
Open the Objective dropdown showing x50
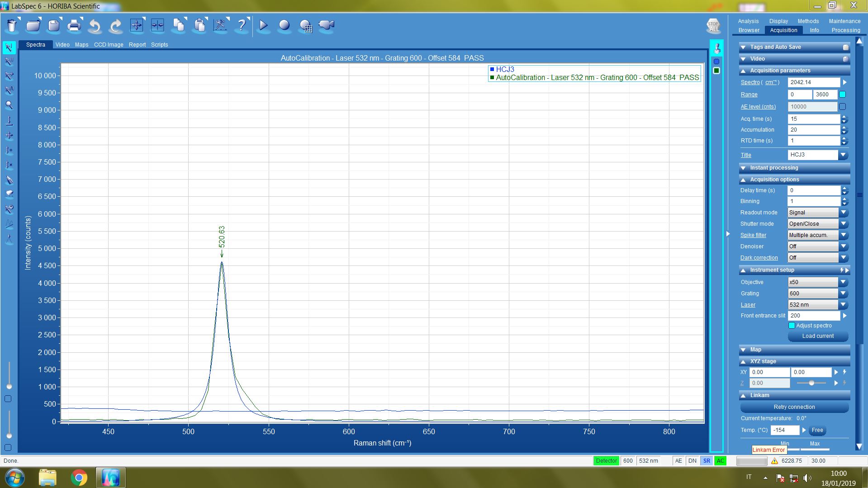(x=843, y=282)
